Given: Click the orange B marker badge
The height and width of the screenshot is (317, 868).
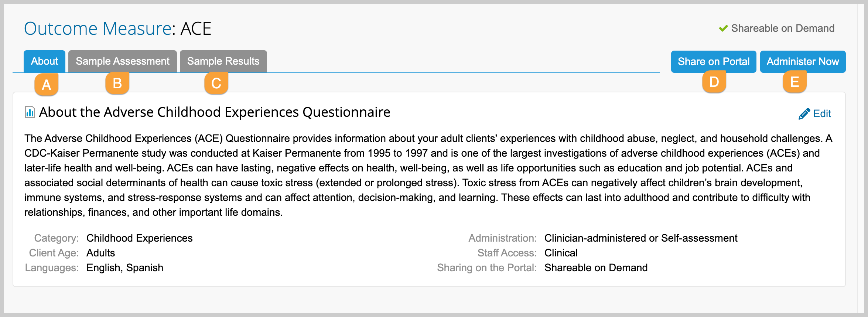Looking at the screenshot, I should tap(117, 83).
